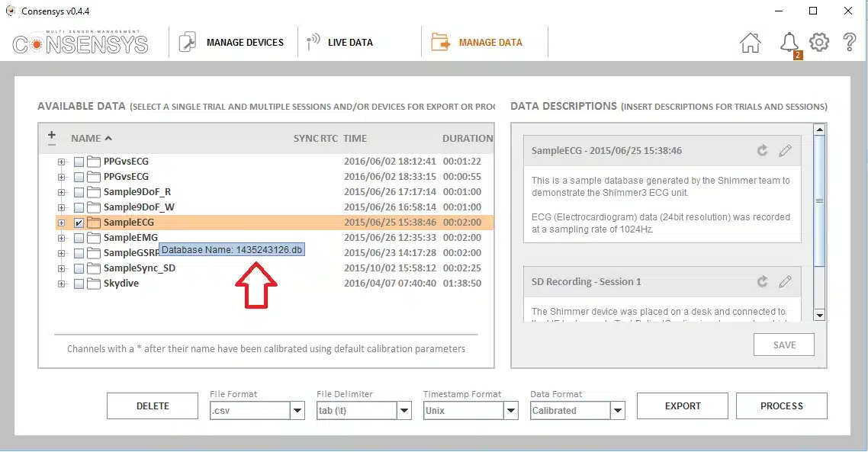Image resolution: width=868 pixels, height=452 pixels.
Task: Click the Manage Devices wrench icon
Action: 187,42
